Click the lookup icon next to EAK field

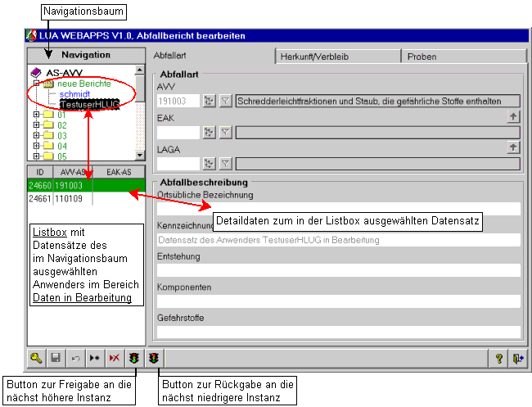(209, 132)
